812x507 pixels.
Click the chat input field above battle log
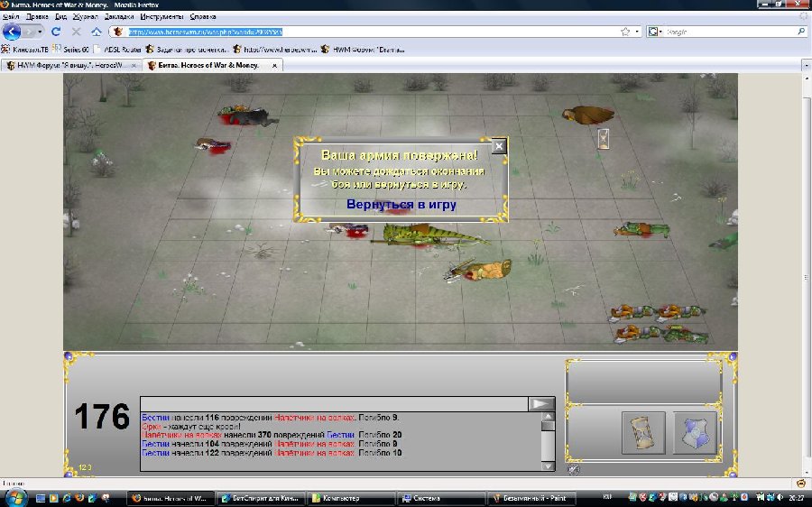[334, 404]
